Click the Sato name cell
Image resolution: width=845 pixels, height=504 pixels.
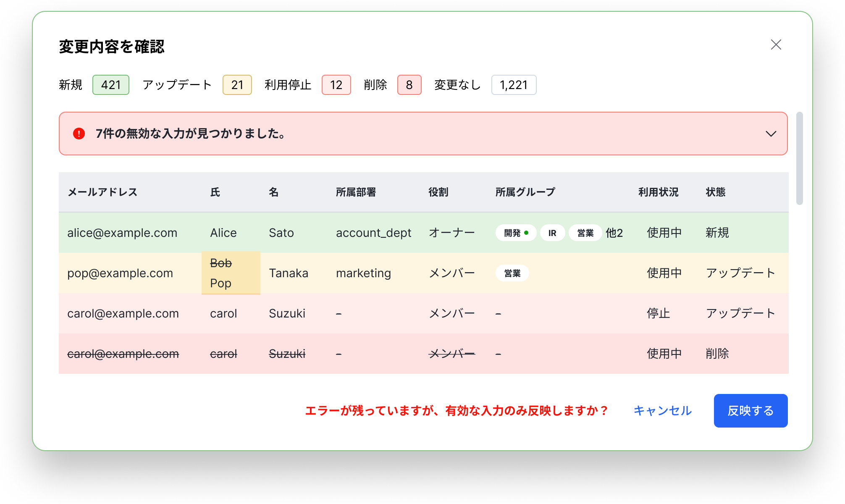point(281,233)
